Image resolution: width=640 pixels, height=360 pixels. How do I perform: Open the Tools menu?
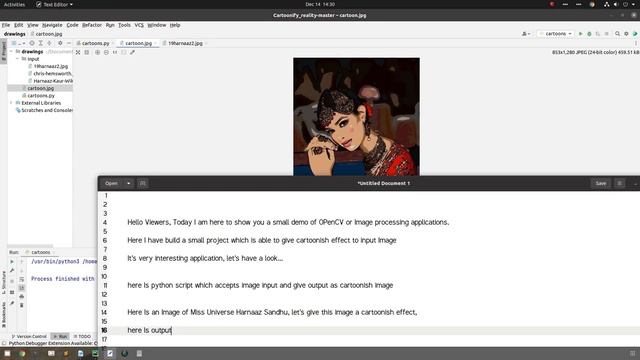tap(124, 25)
